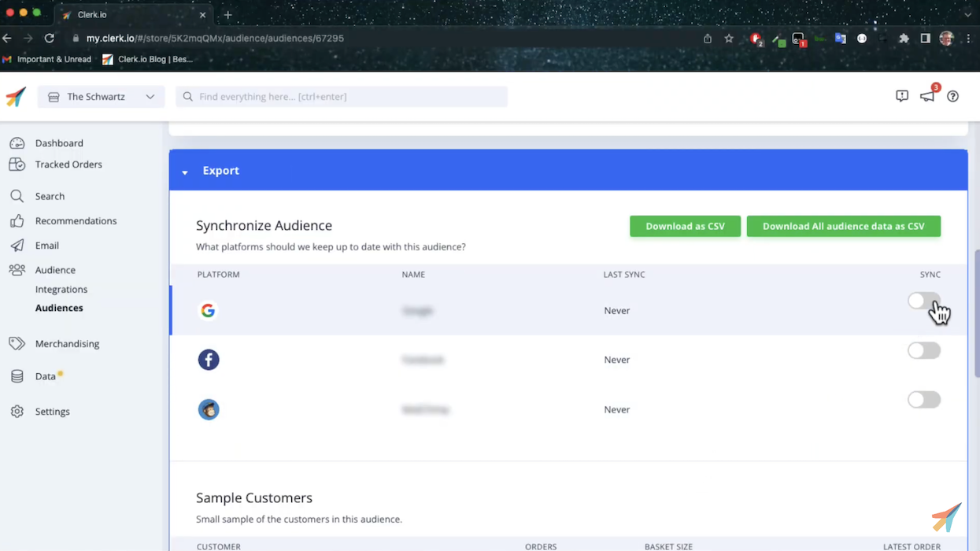
Task: Click the Tracked Orders box icon
Action: pos(17,165)
